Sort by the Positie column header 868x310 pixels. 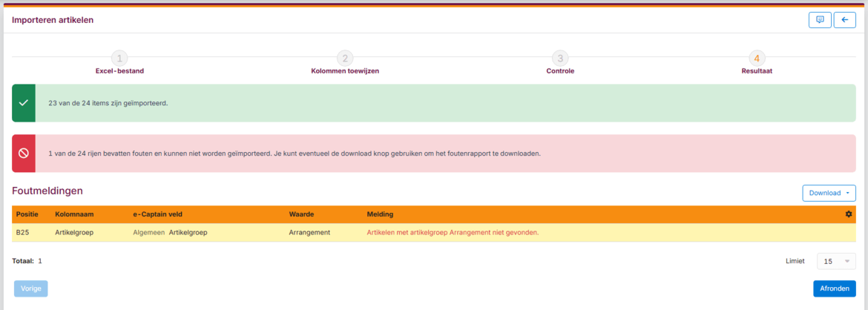point(27,214)
